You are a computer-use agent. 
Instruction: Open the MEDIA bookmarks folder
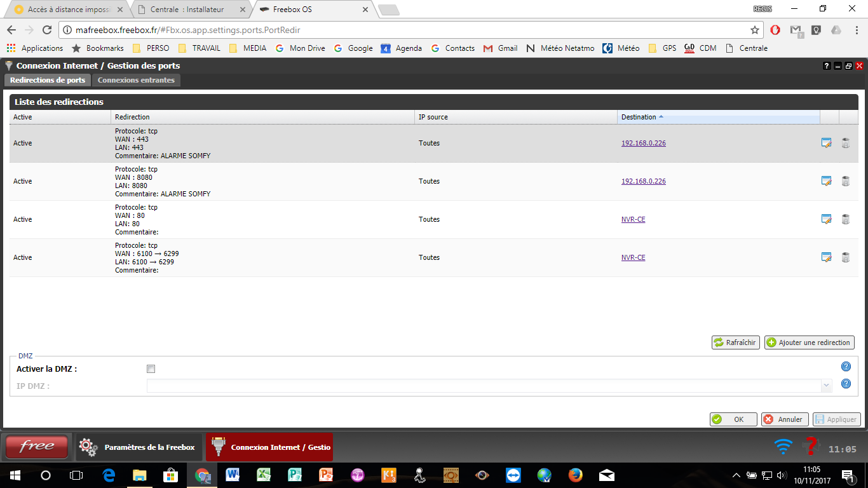click(x=247, y=48)
